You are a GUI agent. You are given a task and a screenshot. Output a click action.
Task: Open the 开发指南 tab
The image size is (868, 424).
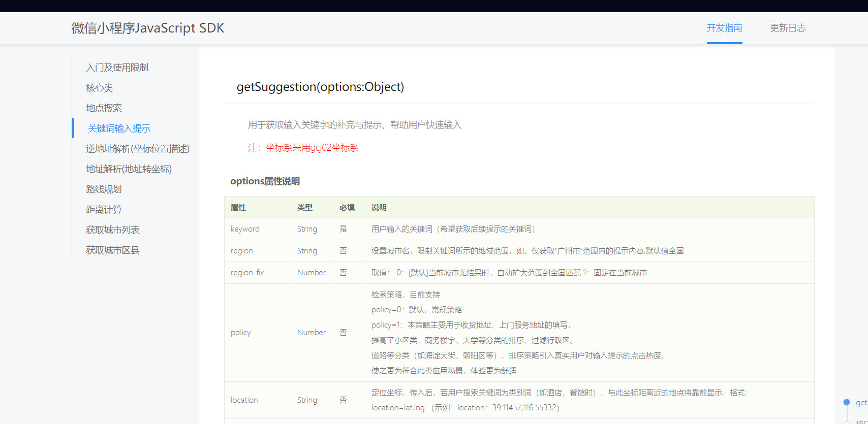coord(724,28)
